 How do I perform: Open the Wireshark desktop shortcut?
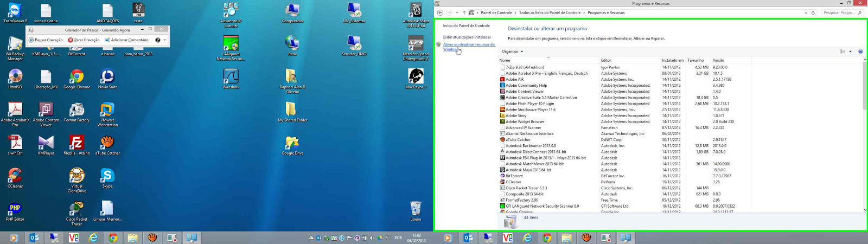click(231, 79)
